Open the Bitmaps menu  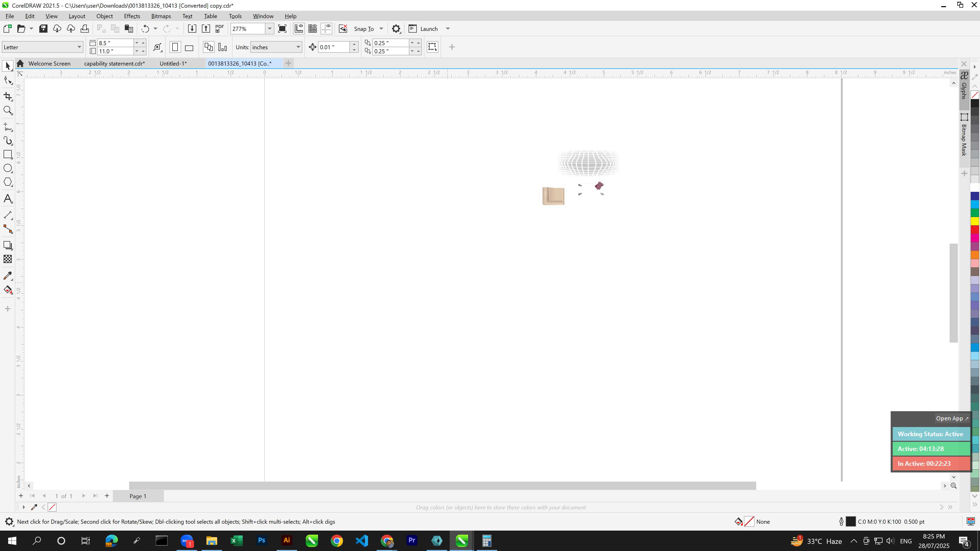[161, 16]
